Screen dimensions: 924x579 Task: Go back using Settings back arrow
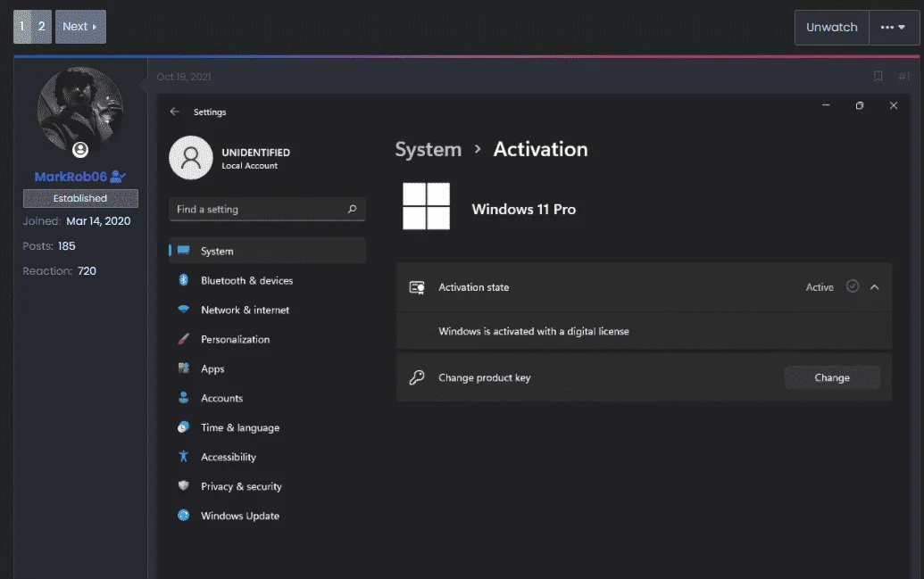[x=174, y=112]
